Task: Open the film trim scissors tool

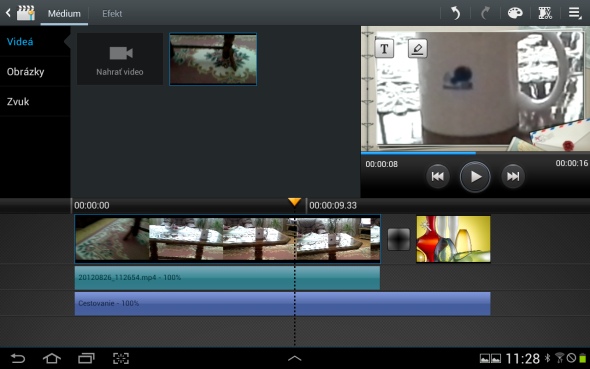Action: click(545, 13)
